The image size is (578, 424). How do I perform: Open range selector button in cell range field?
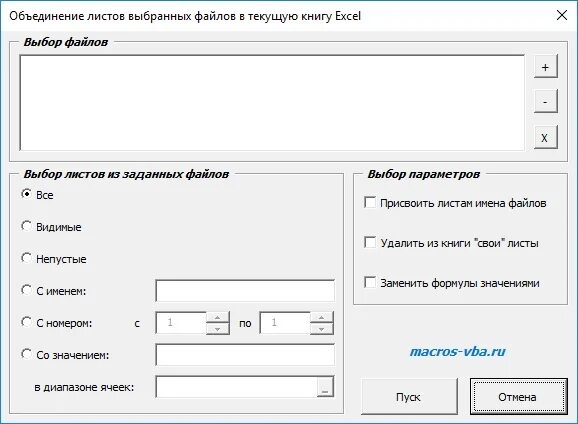click(325, 387)
